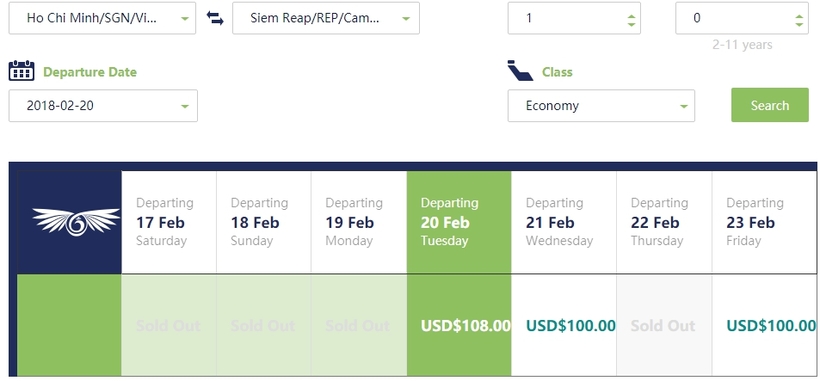
Task: Open Siem Reap destination dropdown
Action: click(326, 18)
